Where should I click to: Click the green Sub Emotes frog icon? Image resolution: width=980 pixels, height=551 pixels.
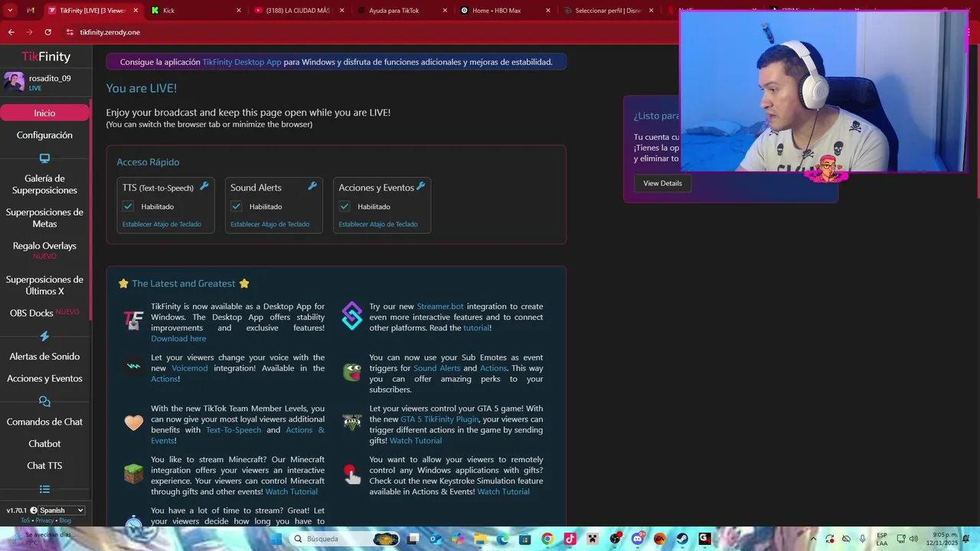(x=351, y=372)
